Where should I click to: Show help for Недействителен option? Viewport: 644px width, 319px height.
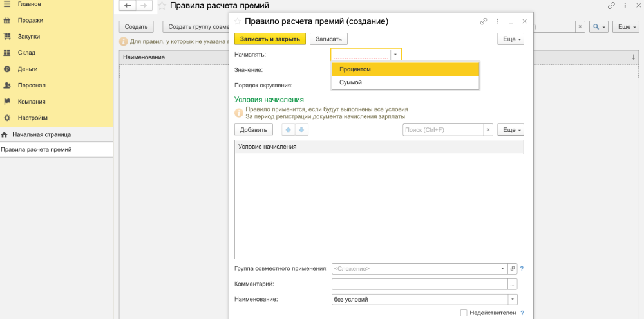tap(522, 313)
